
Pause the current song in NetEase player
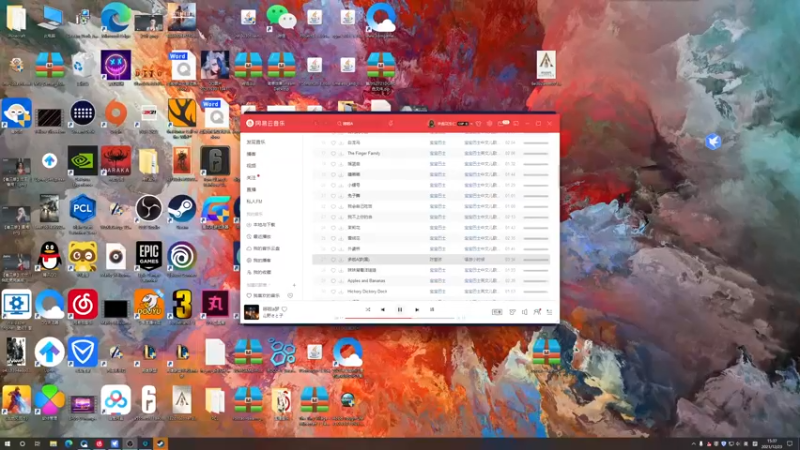(399, 310)
